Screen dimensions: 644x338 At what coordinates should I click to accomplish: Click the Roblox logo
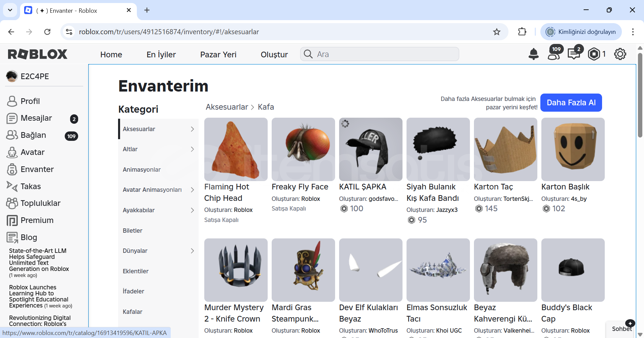pos(38,54)
